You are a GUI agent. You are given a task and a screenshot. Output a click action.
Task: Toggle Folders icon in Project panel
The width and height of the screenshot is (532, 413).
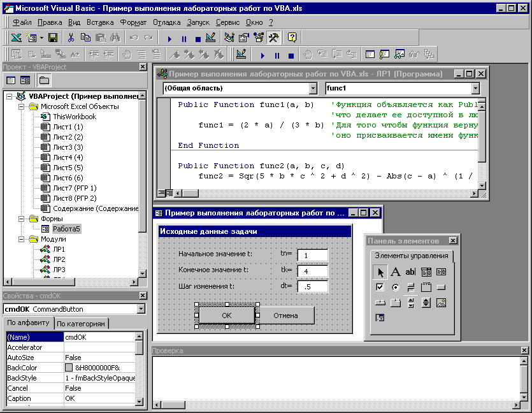44,80
